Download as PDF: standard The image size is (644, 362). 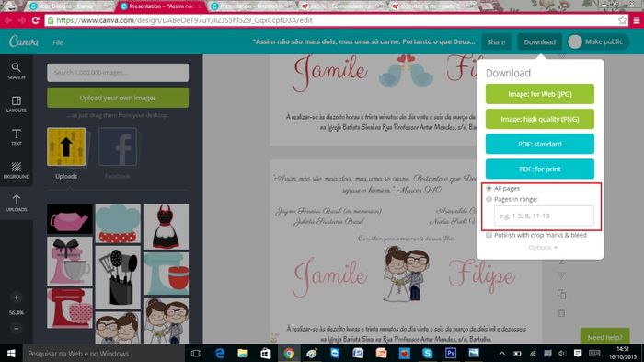click(540, 144)
